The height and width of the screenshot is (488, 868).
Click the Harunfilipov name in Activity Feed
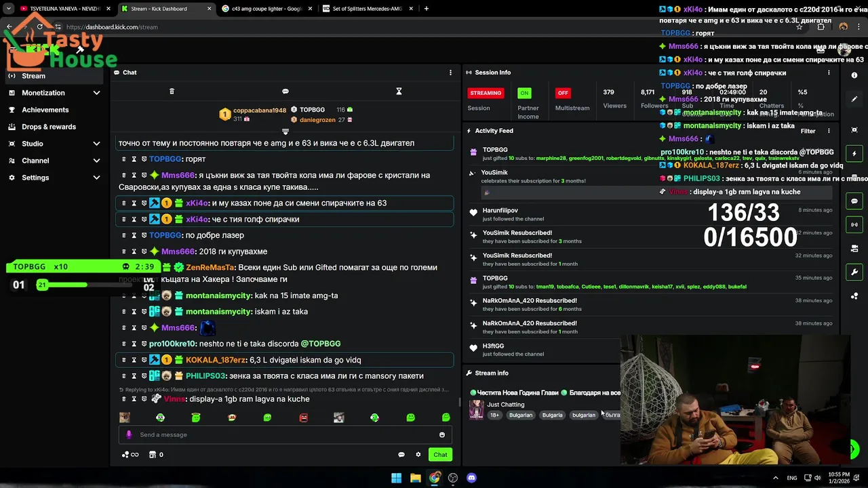click(x=500, y=211)
